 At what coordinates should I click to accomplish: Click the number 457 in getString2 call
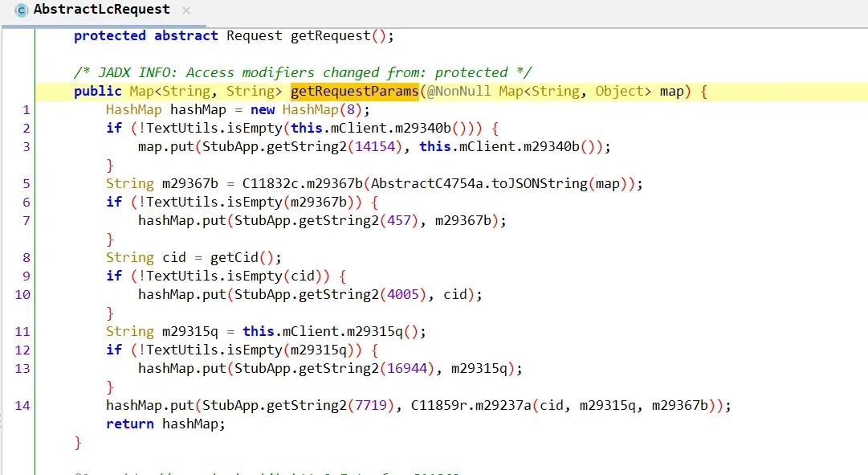pyautogui.click(x=399, y=220)
